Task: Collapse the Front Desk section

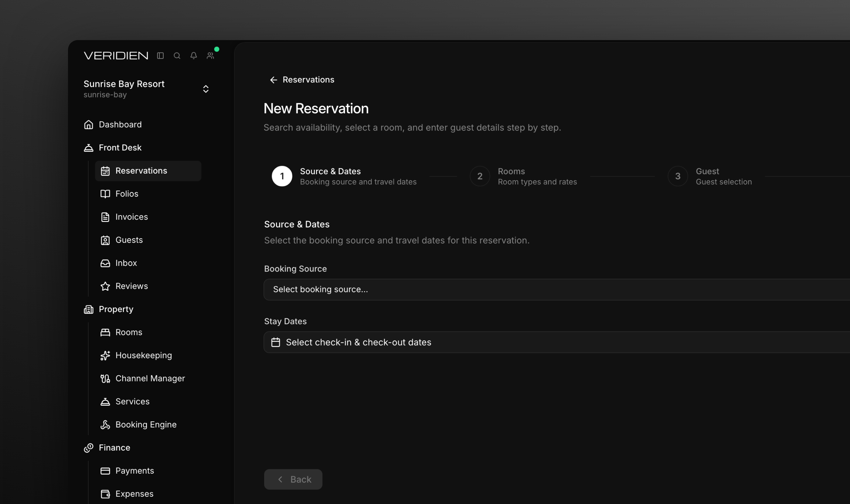Action: click(120, 148)
